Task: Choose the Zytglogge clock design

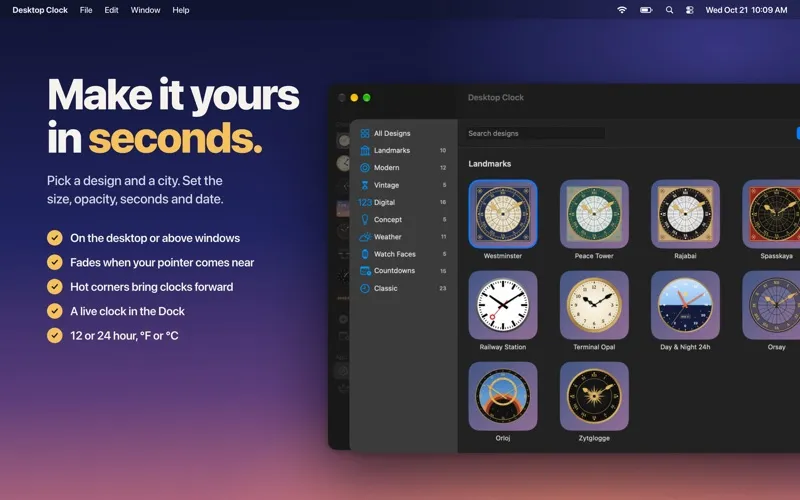Action: point(594,396)
